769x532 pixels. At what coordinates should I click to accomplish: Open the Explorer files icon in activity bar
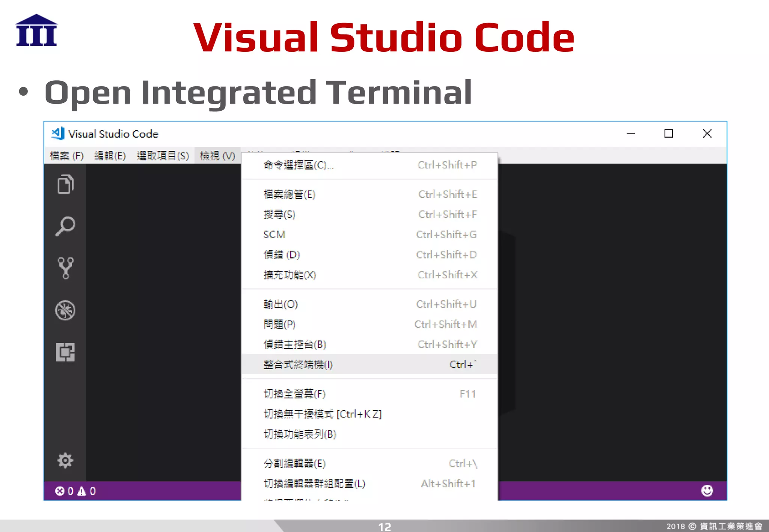(65, 184)
